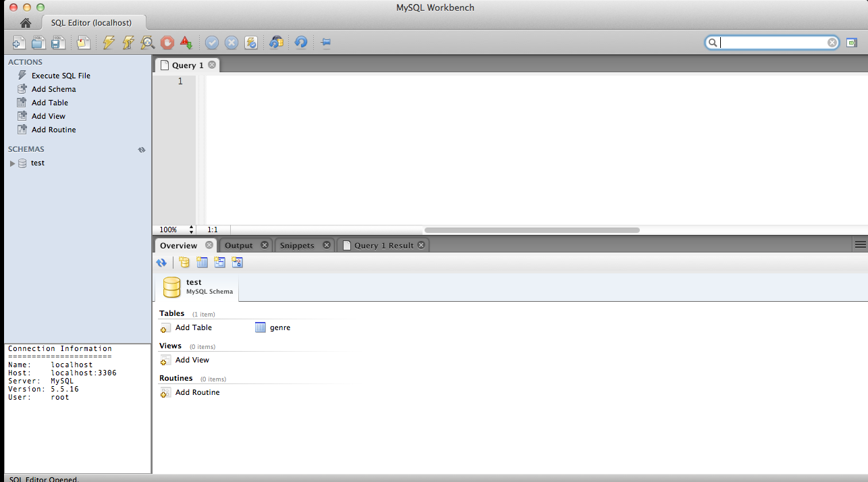Switch to the Output tab
The height and width of the screenshot is (482, 868).
tap(238, 246)
